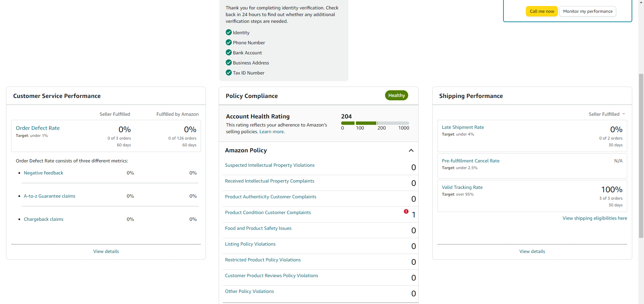
Task: Collapse the Amazon Policy section chevron
Action: (x=411, y=150)
